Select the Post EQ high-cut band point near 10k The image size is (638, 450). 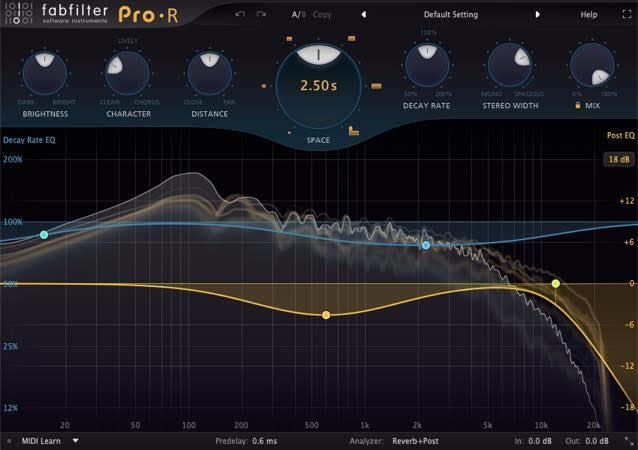[x=556, y=284]
